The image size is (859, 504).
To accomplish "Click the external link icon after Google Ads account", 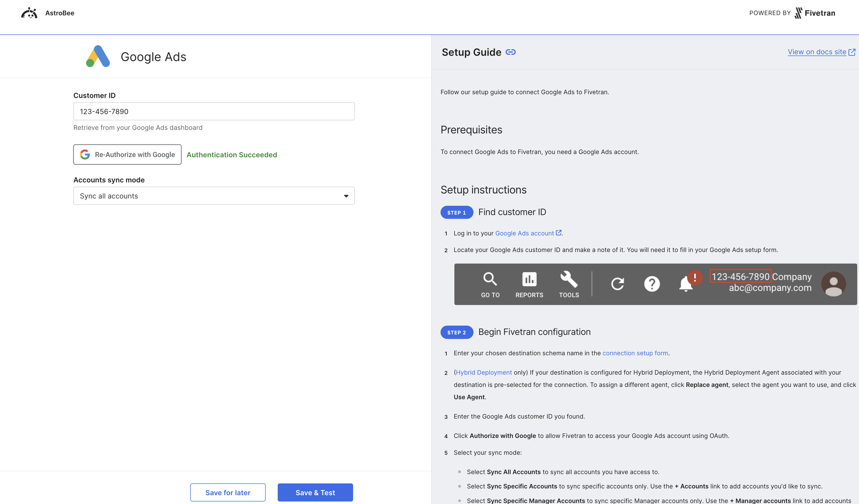I will pyautogui.click(x=558, y=233).
